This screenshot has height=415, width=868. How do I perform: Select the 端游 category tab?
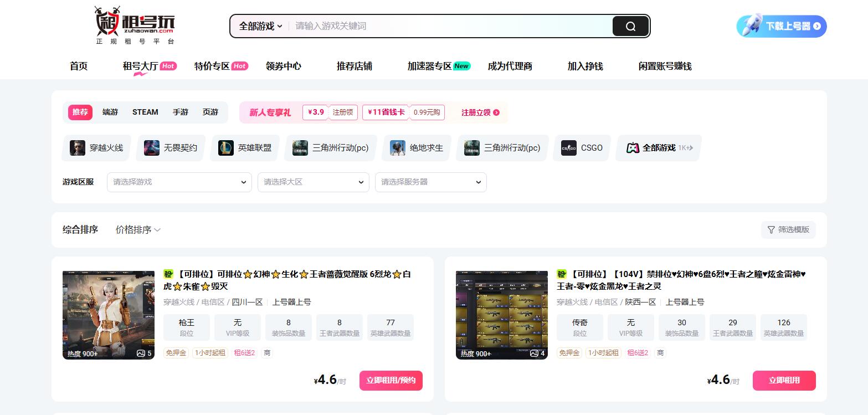click(x=110, y=112)
